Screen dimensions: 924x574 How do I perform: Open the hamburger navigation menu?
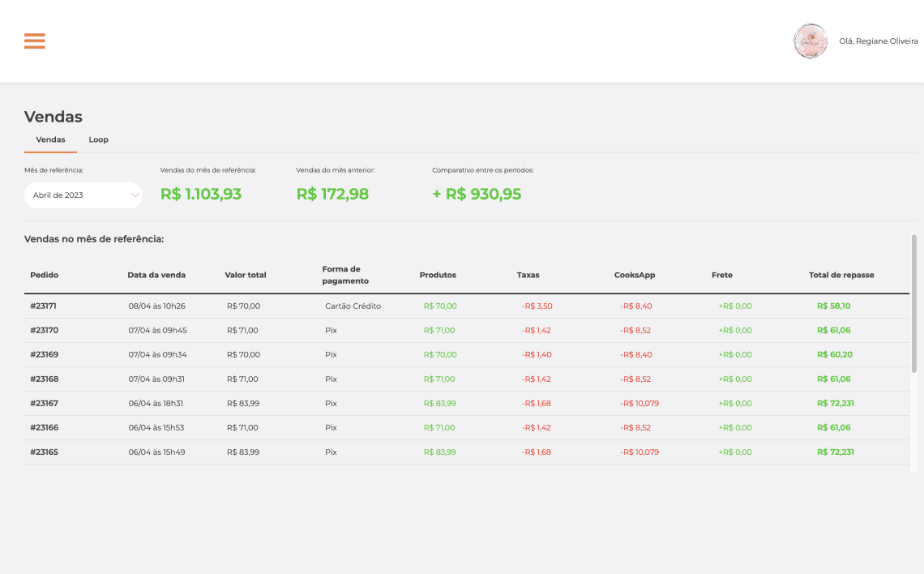coord(34,41)
